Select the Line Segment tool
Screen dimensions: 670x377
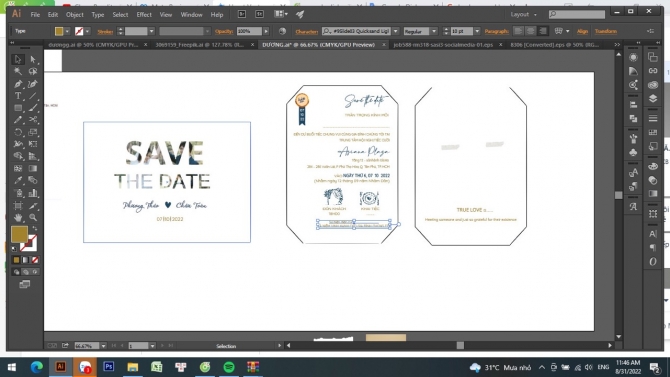[x=33, y=96]
